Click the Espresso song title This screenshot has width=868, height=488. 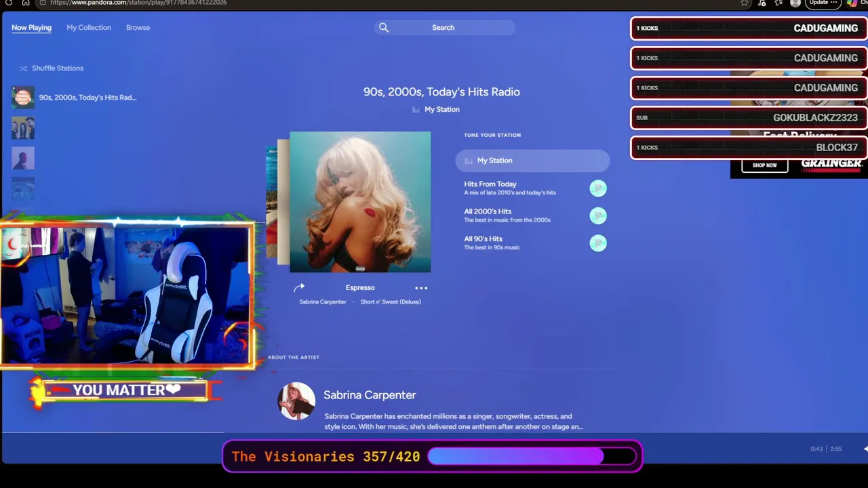(x=360, y=288)
